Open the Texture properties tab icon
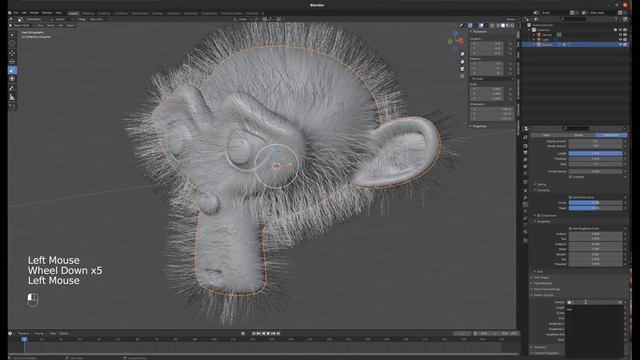 click(x=526, y=240)
